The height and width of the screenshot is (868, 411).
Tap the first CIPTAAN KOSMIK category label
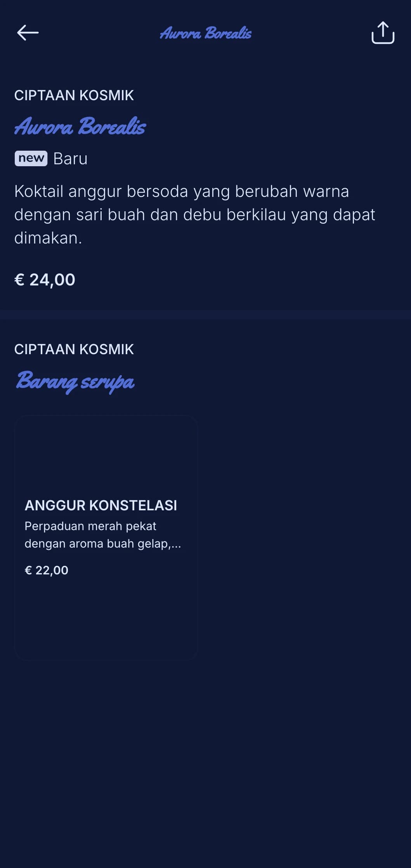point(74,95)
